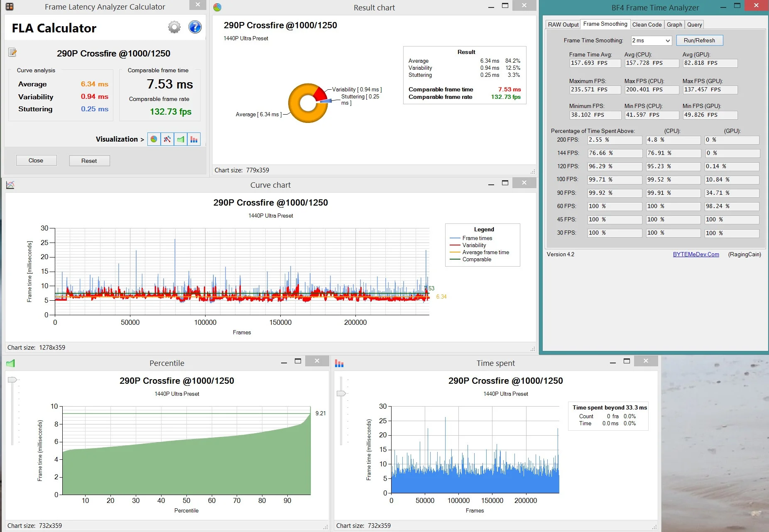Minimize the Percentile window
The width and height of the screenshot is (769, 532).
tap(284, 362)
